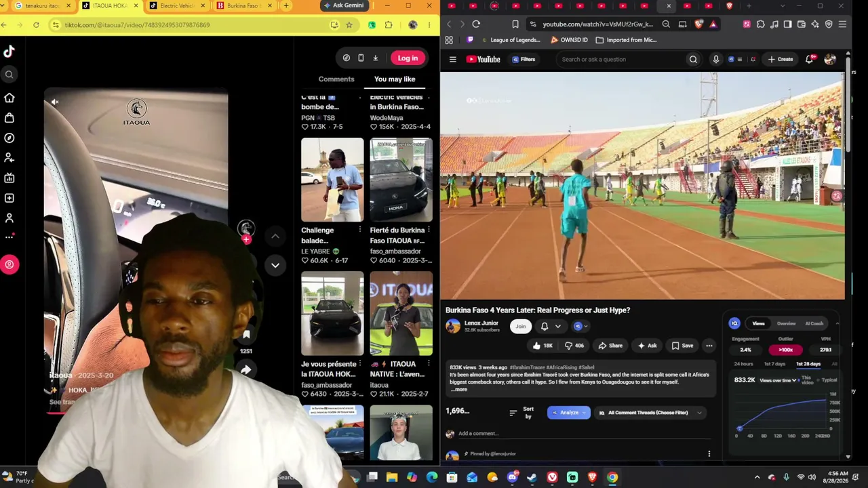
Task: Click the TikTok Log in button
Action: tap(408, 58)
